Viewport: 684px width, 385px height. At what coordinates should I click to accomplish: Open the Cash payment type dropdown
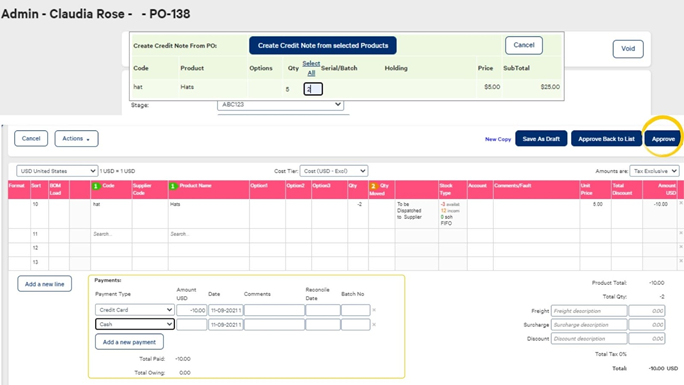pyautogui.click(x=135, y=324)
